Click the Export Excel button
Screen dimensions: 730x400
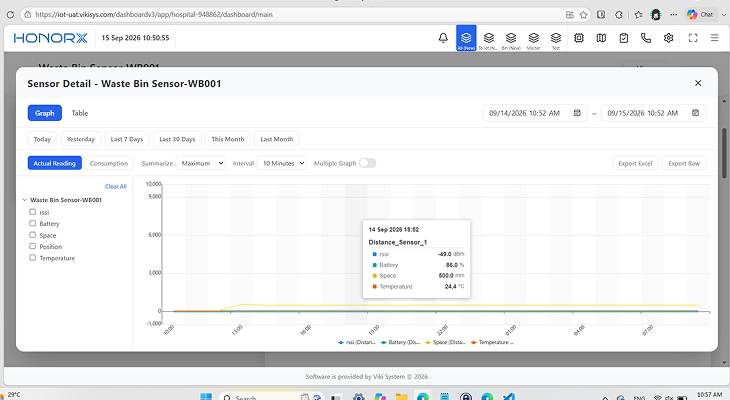(635, 163)
